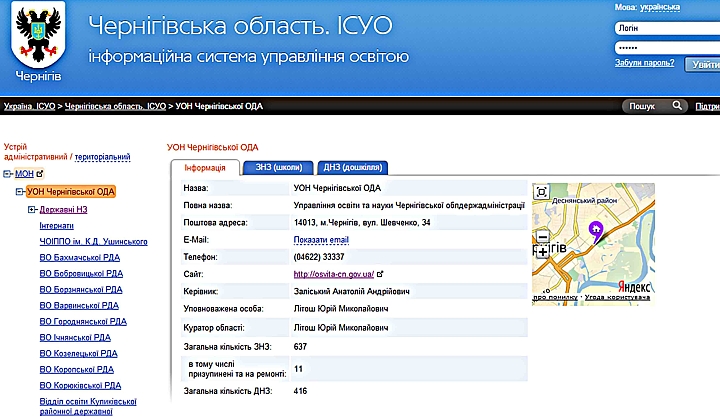Collapse the МОН tree node
This screenshot has width=720, height=417.
coord(7,173)
